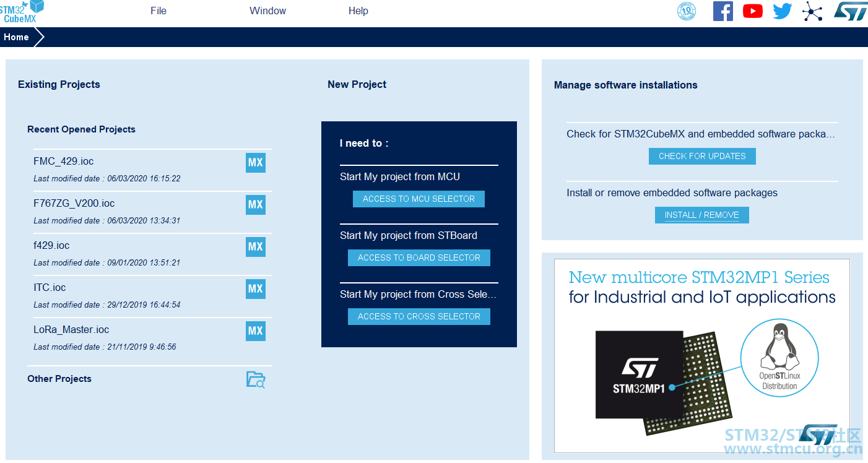This screenshot has height=463, width=868.
Task: Click the LoRa_Master.ioc last modified date
Action: [x=105, y=347]
